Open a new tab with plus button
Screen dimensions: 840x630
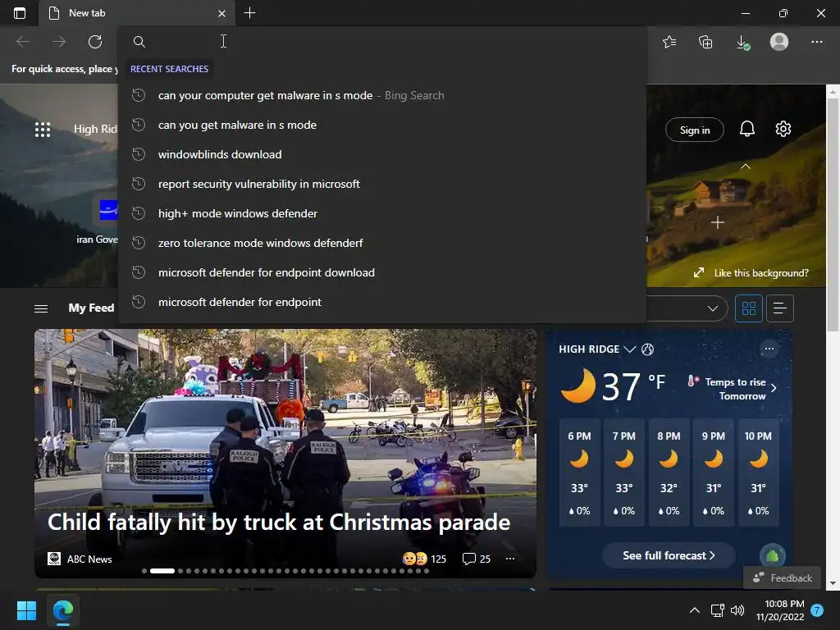[249, 13]
